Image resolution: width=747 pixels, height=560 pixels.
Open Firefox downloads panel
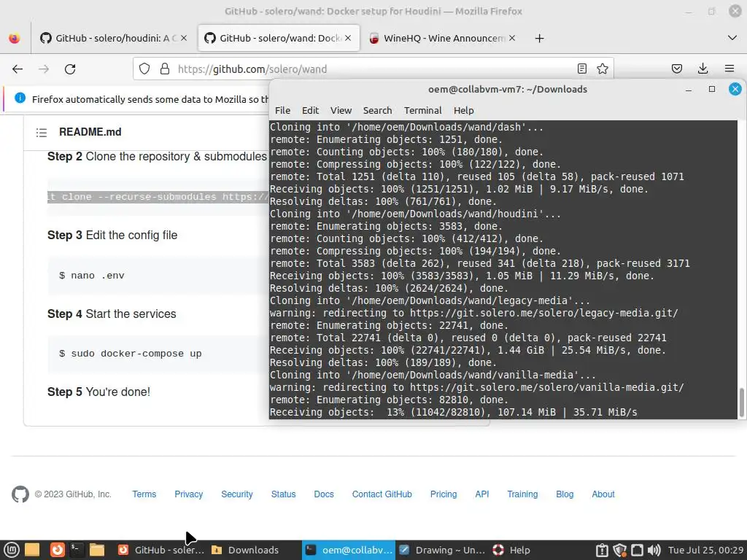tap(703, 69)
